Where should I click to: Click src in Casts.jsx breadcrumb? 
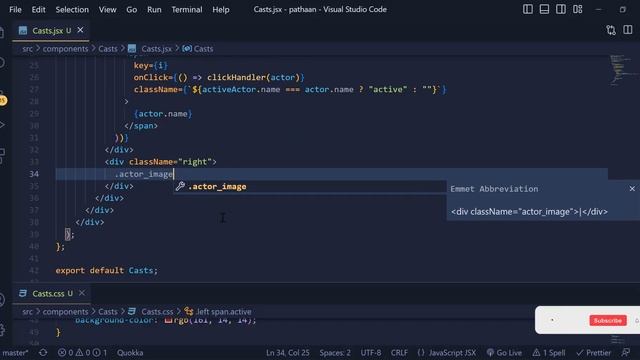(27, 49)
